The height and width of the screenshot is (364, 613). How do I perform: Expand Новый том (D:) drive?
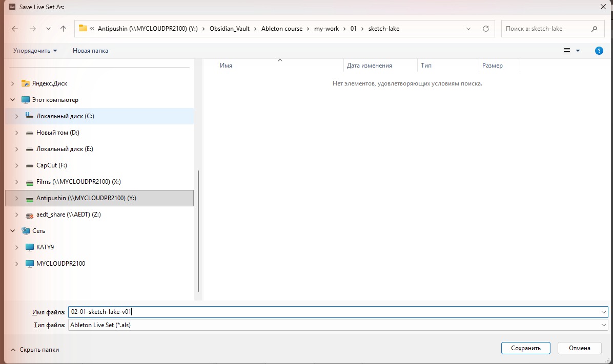point(16,133)
